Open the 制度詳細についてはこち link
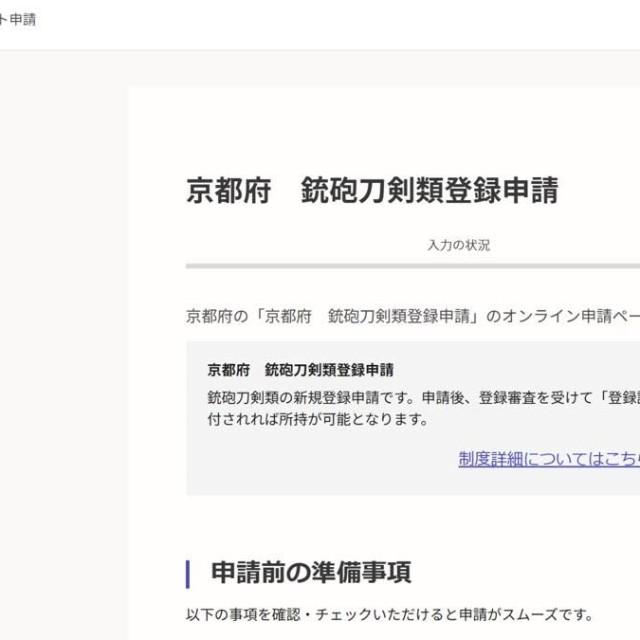 pos(549,459)
